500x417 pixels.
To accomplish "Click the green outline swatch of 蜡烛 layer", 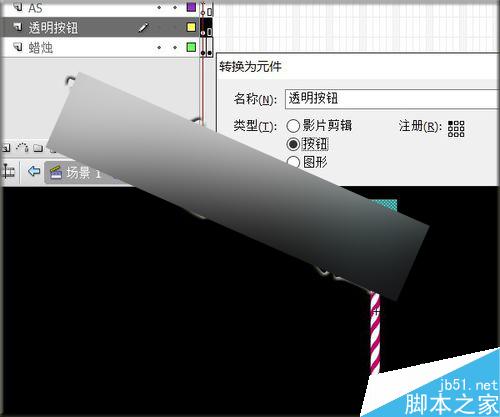I will (191, 47).
